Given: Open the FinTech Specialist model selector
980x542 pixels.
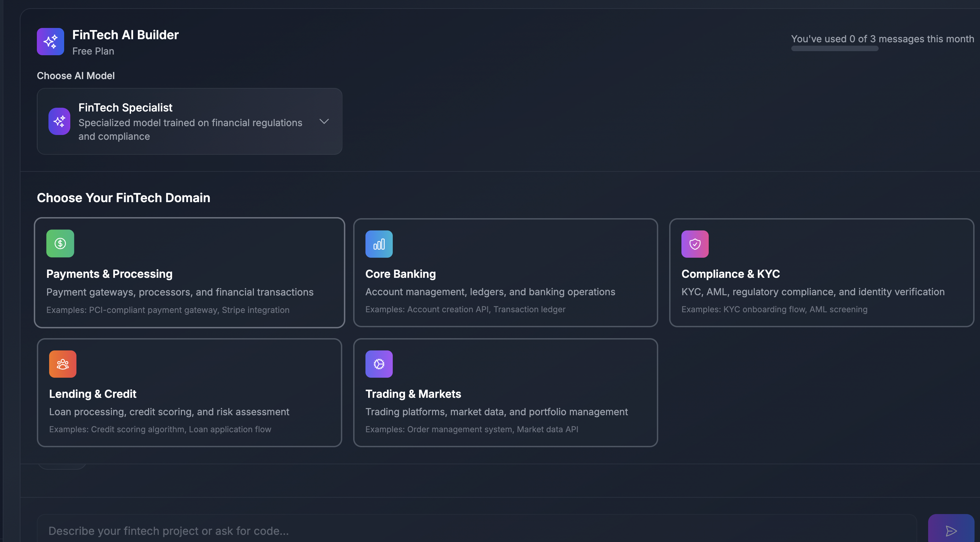Looking at the screenshot, I should coord(189,121).
